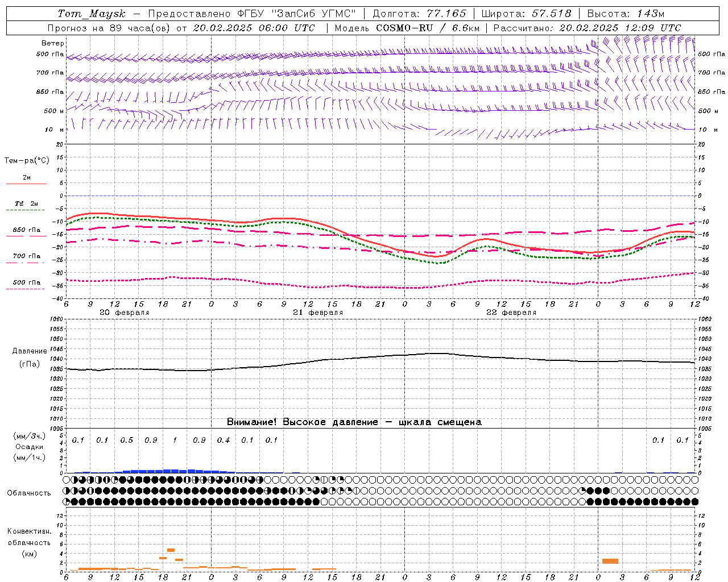728x582 pixels.
Task: Select the (мм/3ч.) precipitation unit label
Action: (30, 436)
